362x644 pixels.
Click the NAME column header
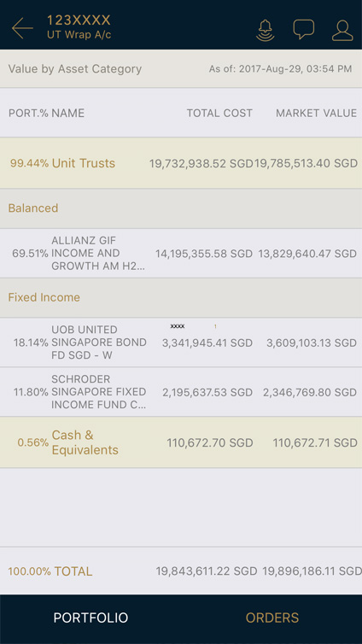tap(67, 113)
